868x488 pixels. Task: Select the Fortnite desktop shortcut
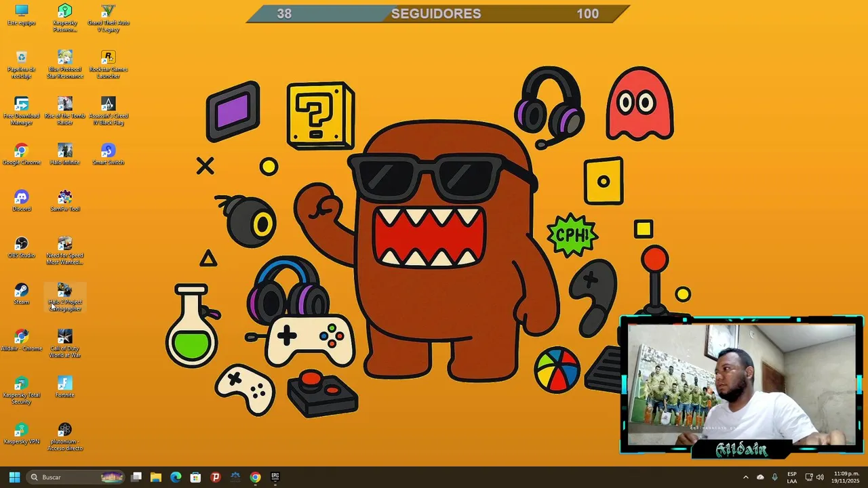[64, 388]
